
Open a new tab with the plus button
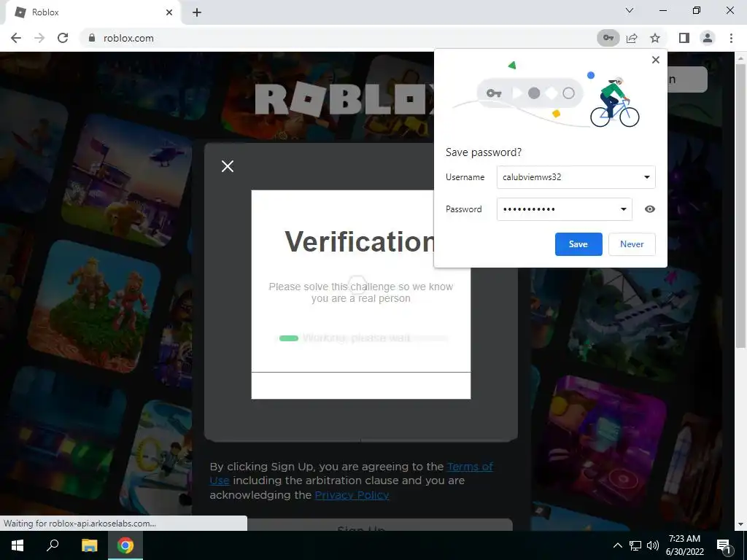click(197, 12)
